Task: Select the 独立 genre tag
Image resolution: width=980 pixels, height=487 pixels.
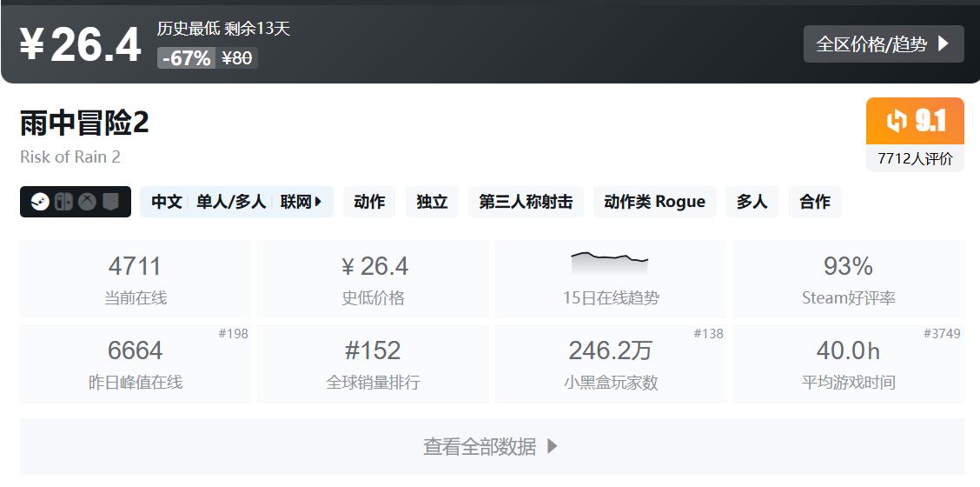Action: (x=432, y=202)
